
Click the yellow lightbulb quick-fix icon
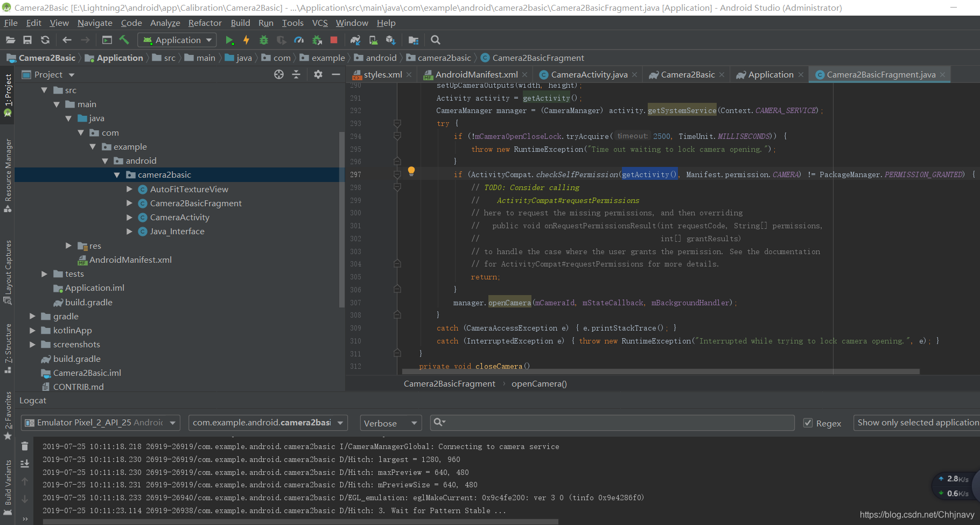tap(411, 171)
